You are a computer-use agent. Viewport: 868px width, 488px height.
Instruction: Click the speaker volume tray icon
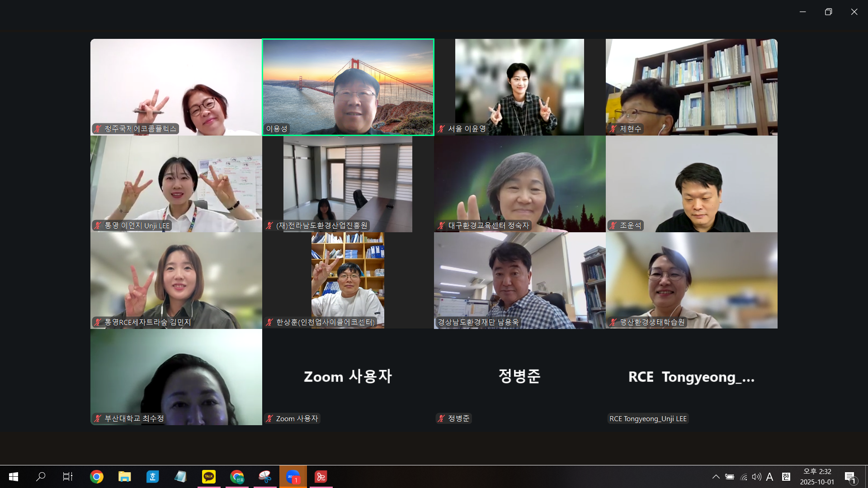point(756,477)
